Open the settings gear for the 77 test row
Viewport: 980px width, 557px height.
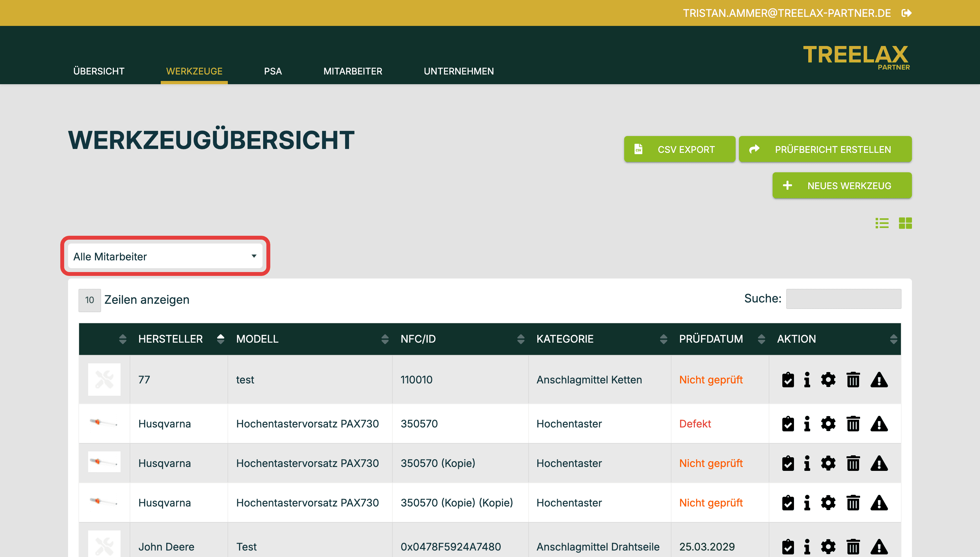pos(828,380)
